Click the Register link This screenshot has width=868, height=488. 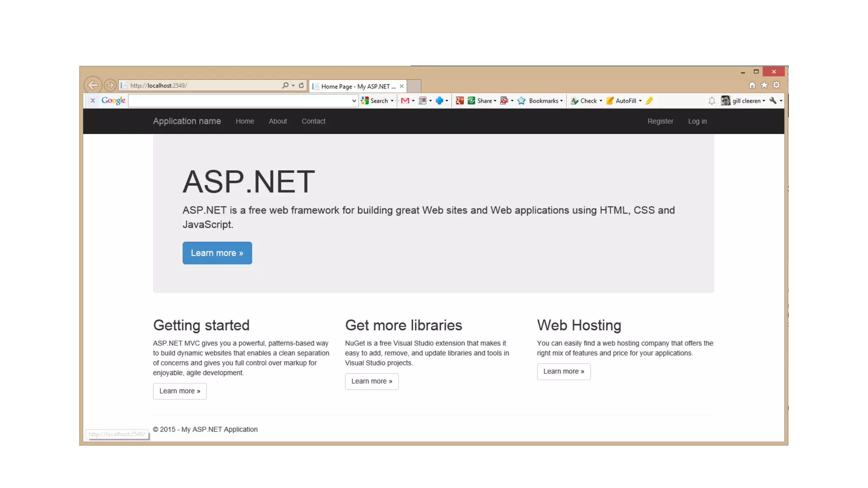[x=660, y=121]
